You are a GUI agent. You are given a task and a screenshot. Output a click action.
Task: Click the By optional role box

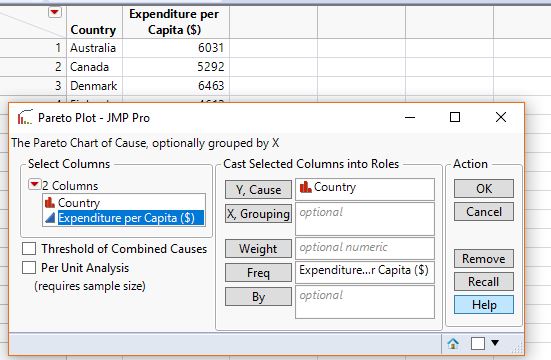(365, 302)
